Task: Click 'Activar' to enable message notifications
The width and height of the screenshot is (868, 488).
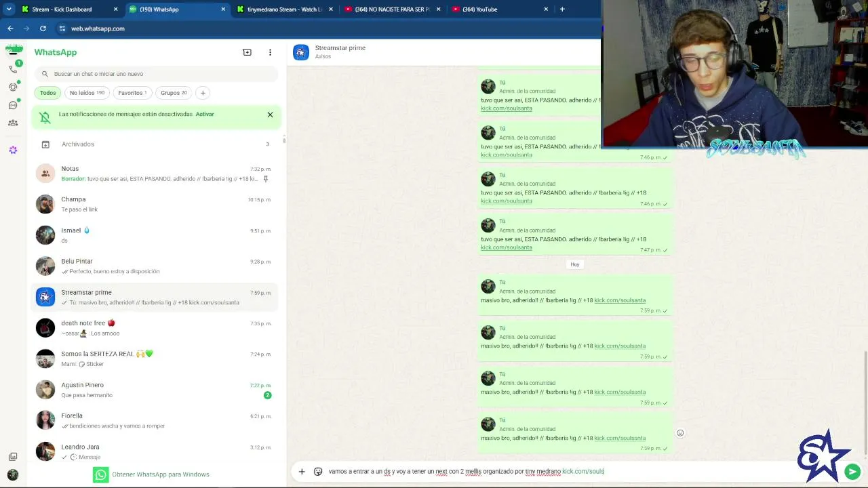Action: point(205,114)
